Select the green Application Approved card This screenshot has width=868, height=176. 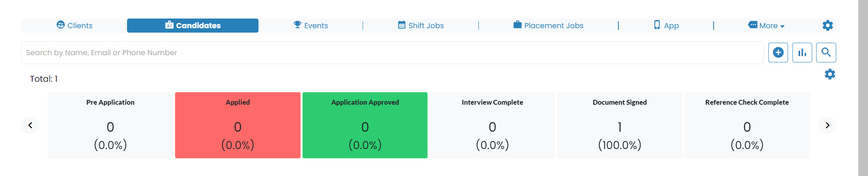pyautogui.click(x=365, y=125)
